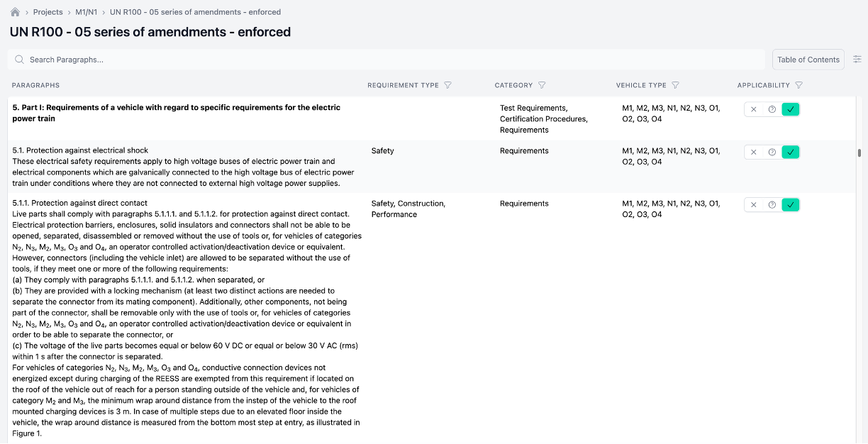Focus the Search Paragraphs field
868x444 pixels.
click(x=213, y=60)
